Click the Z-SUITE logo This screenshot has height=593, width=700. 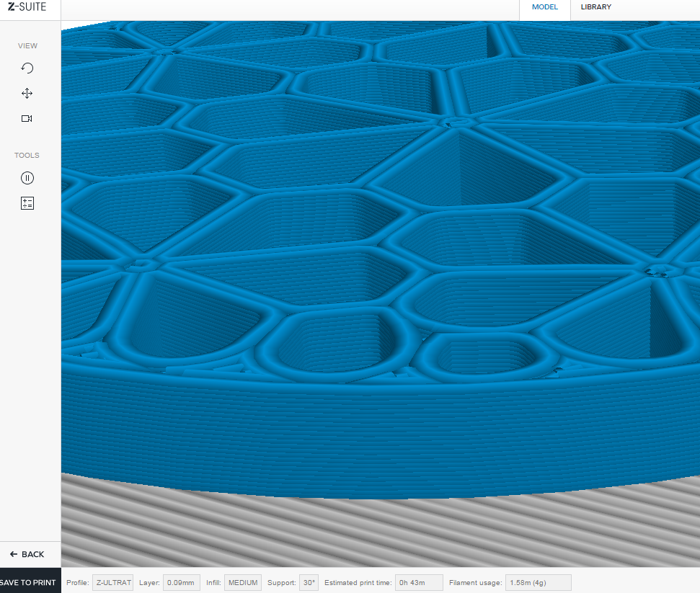(x=27, y=6)
